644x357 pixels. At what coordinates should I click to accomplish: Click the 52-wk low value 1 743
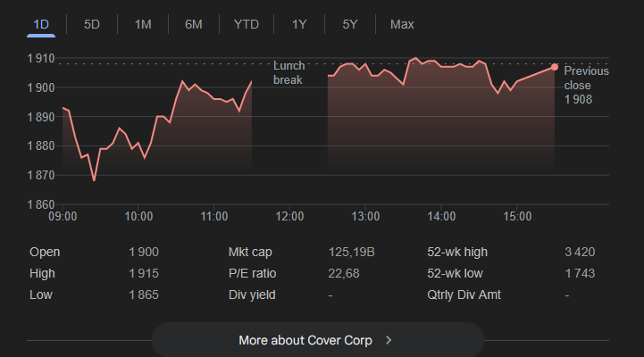tap(580, 273)
